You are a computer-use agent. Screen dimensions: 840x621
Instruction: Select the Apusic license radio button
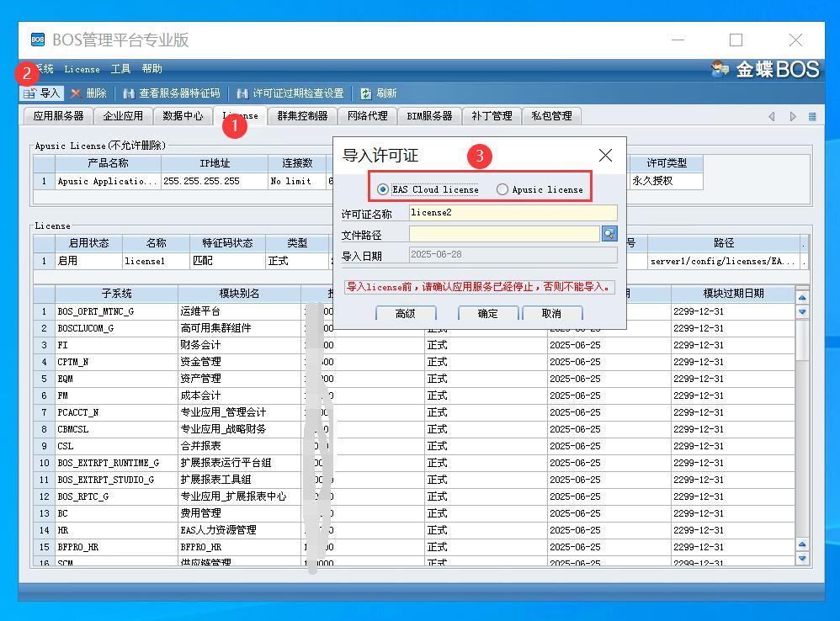502,189
